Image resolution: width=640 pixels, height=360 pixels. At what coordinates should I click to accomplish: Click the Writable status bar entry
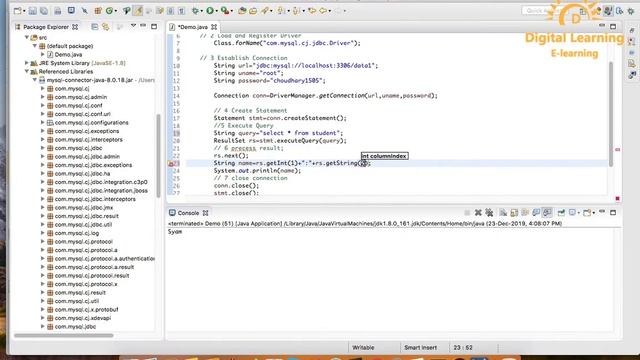point(363,348)
